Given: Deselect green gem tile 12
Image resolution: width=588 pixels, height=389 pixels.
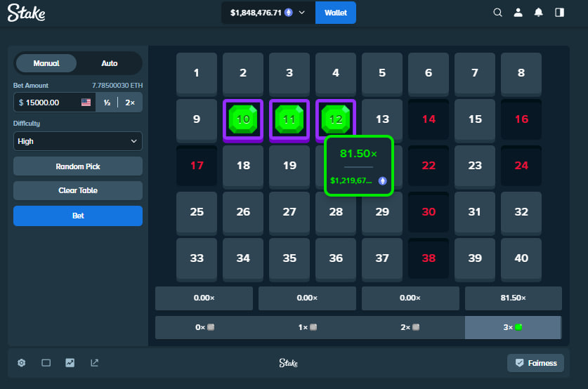Looking at the screenshot, I should 336,118.
